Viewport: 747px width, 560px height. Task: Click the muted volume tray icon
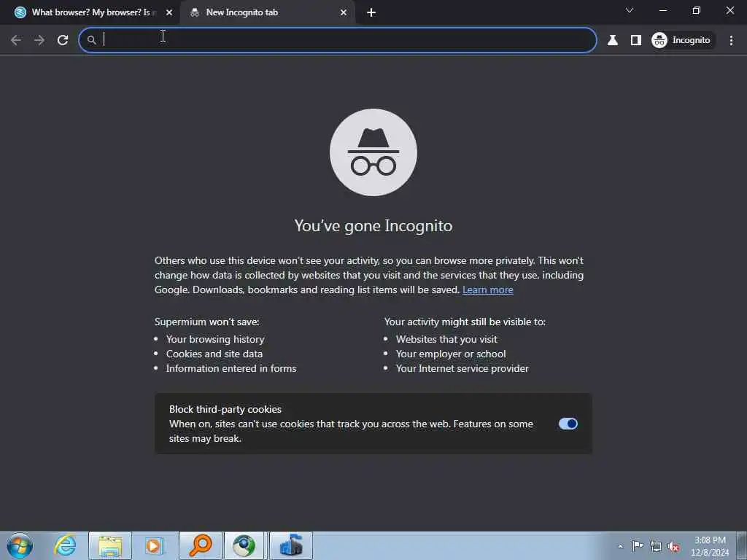[x=673, y=546]
